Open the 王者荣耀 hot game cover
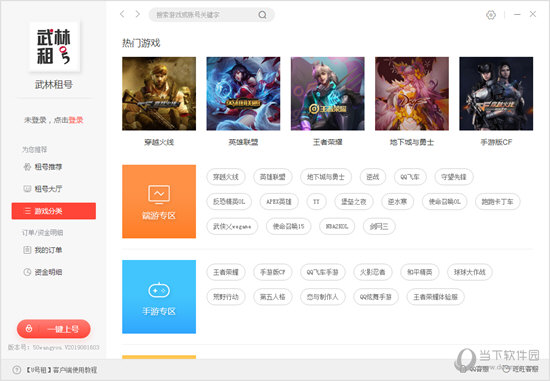The width and height of the screenshot is (550, 381). coord(328,94)
